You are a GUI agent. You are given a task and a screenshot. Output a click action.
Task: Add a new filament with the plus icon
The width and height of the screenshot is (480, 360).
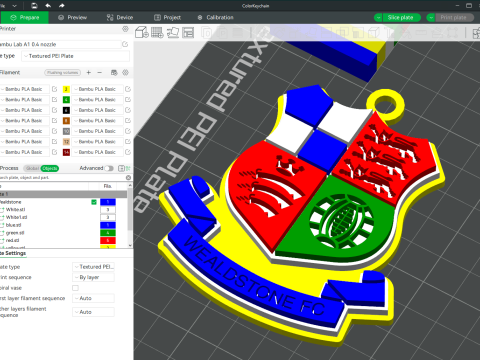tap(89, 72)
